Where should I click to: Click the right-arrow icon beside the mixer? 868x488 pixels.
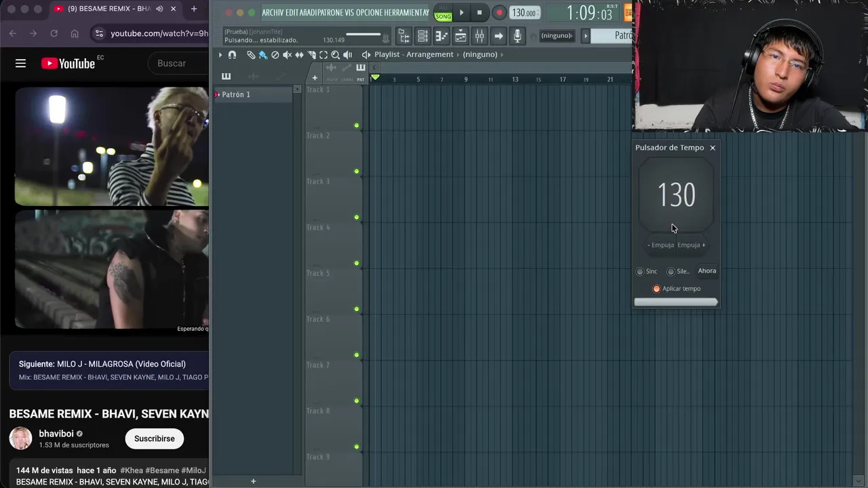498,36
